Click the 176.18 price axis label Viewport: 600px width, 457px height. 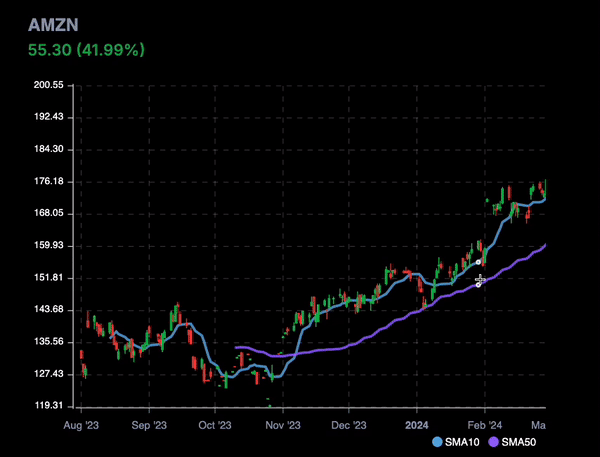click(x=49, y=181)
